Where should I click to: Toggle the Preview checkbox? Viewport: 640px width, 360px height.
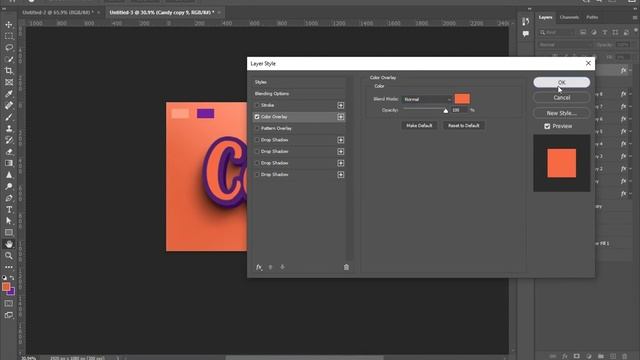(x=547, y=126)
